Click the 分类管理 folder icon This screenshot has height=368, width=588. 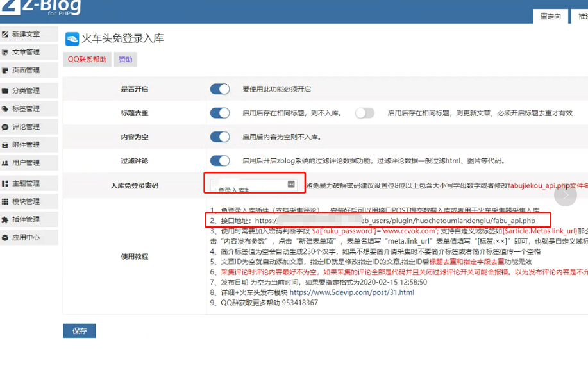click(x=5, y=90)
